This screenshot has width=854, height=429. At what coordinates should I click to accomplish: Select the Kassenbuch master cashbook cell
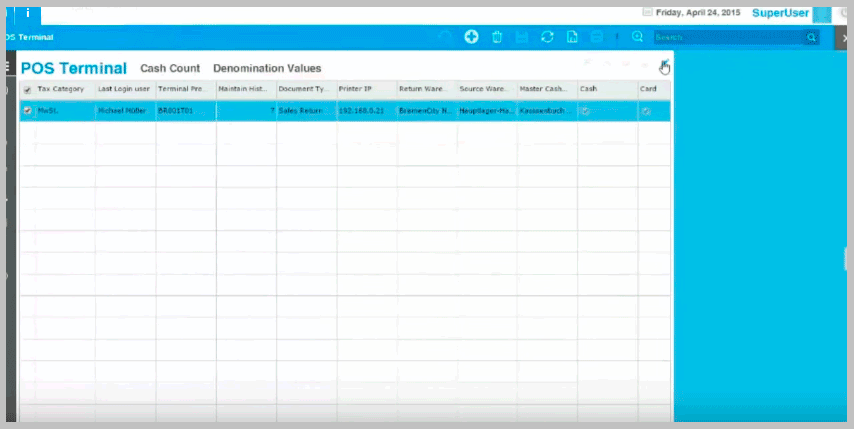(x=547, y=111)
